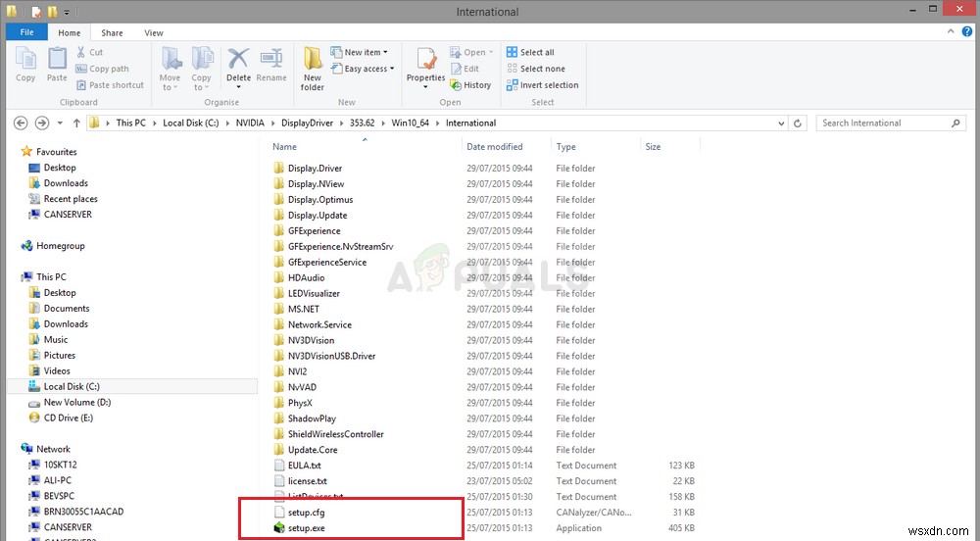
Task: Create a New folder from the ribbon
Action: (313, 69)
